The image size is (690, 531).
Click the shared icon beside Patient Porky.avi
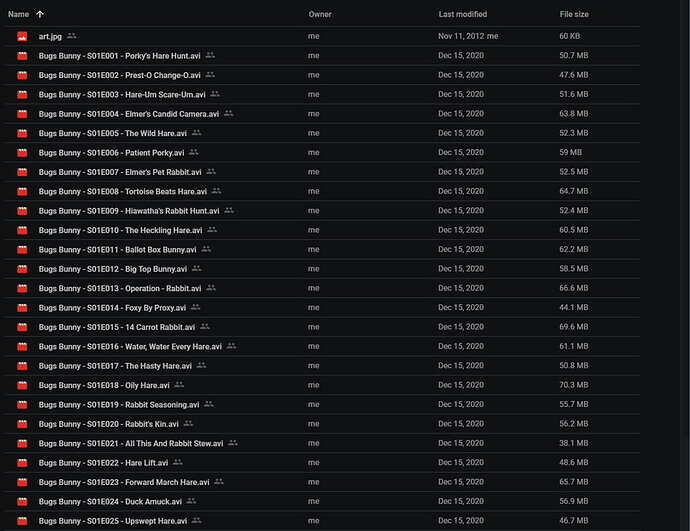(194, 153)
